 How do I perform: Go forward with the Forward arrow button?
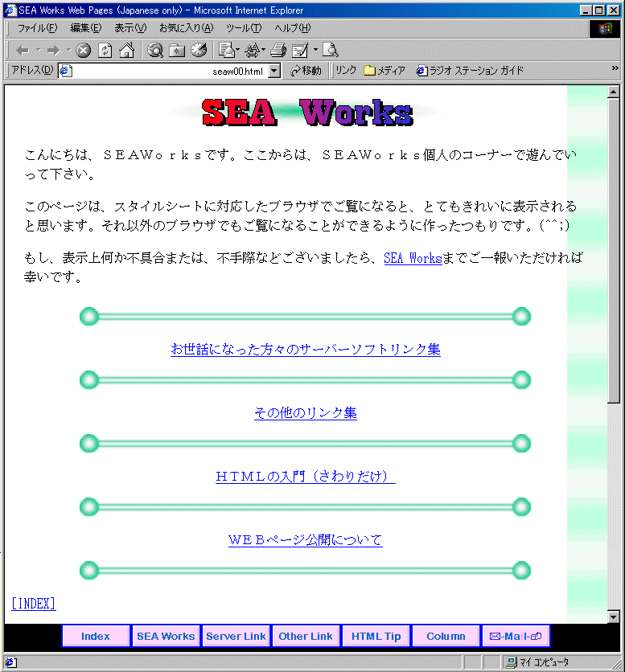tap(54, 51)
